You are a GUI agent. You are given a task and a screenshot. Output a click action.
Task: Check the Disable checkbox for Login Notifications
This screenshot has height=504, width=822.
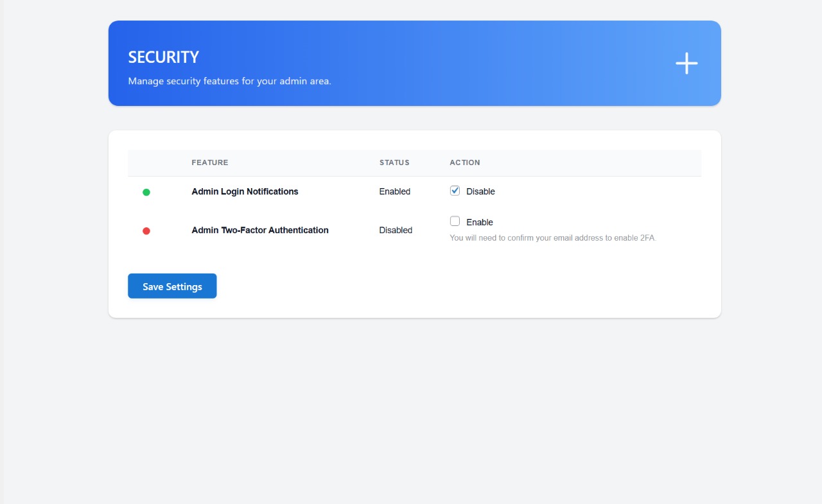coord(455,191)
